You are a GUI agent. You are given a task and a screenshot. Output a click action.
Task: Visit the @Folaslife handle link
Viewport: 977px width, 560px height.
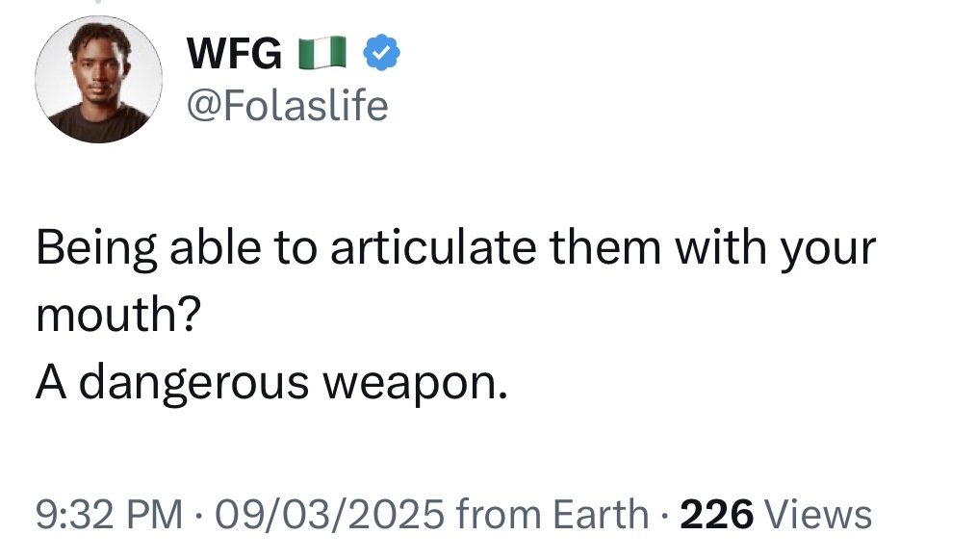click(287, 105)
